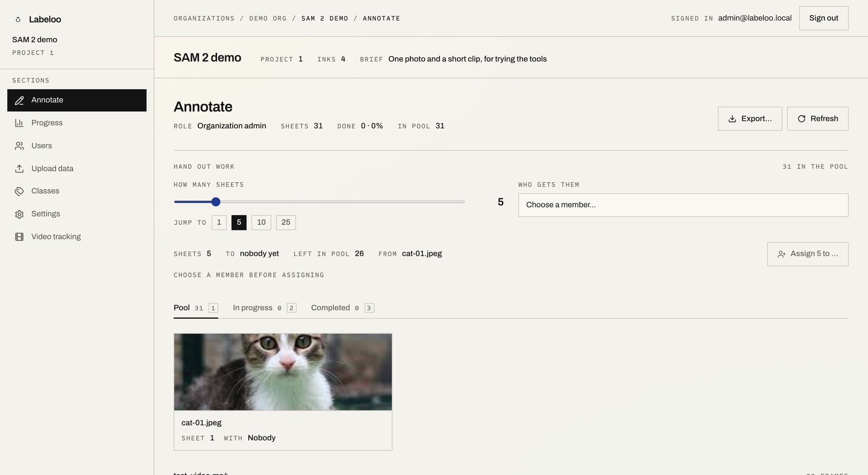Click Assign 5 to … button text
868x475 pixels.
[814, 254]
